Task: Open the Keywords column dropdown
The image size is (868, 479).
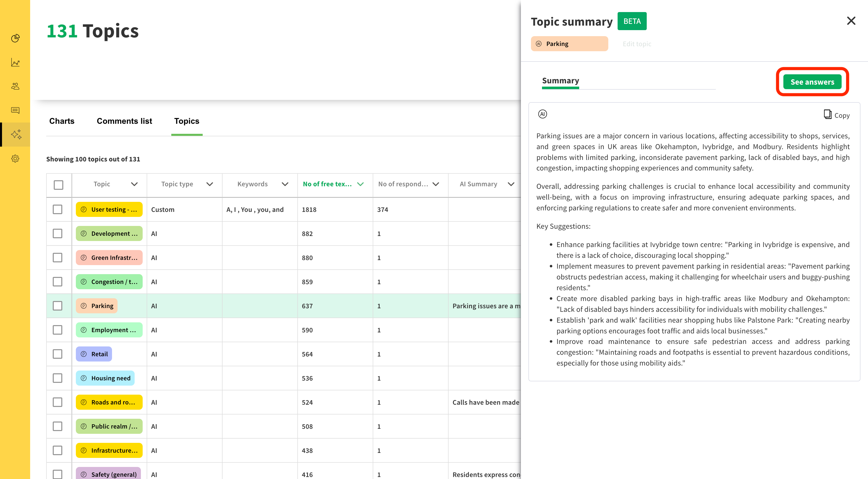Action: [x=285, y=184]
